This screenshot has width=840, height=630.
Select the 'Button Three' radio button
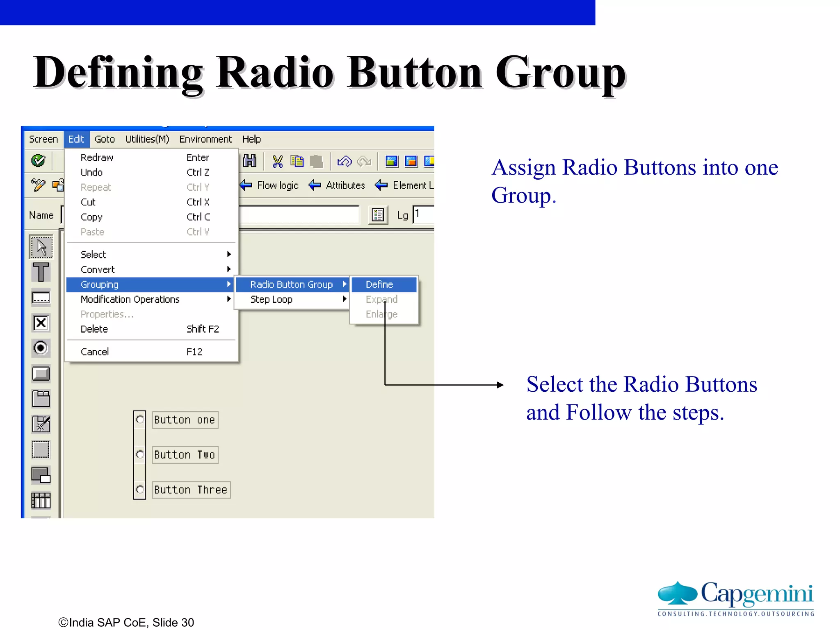tap(140, 489)
